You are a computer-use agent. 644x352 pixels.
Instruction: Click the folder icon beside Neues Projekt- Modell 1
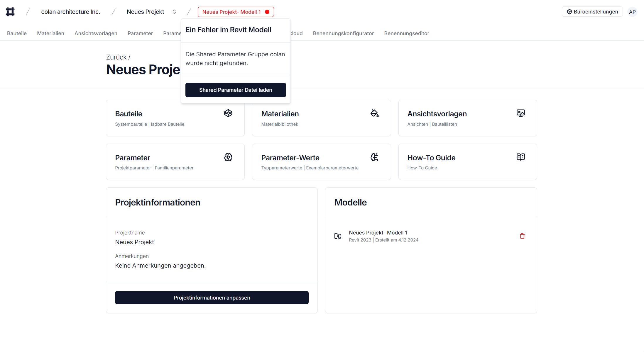click(338, 236)
